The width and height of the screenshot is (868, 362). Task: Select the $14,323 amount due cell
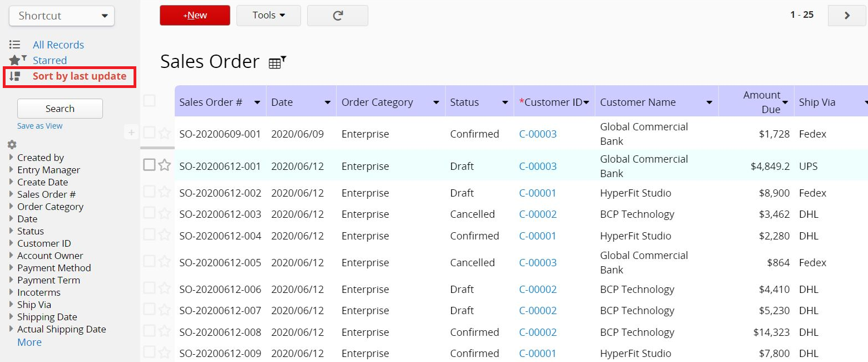point(772,332)
